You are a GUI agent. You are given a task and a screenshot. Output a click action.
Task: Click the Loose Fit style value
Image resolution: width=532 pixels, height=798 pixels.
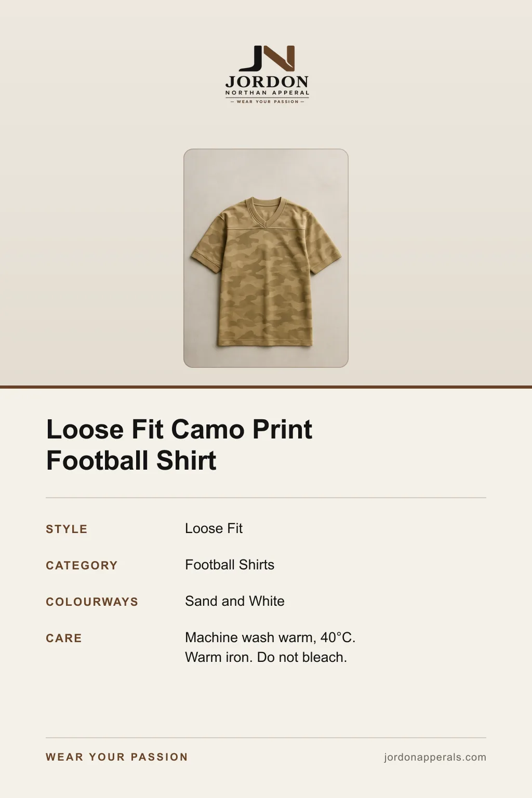[x=214, y=528]
